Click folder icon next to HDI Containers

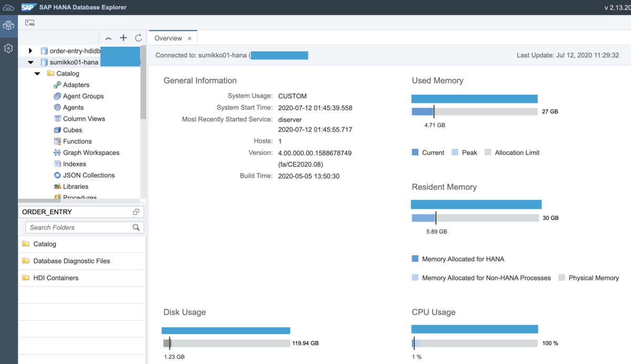coord(26,278)
